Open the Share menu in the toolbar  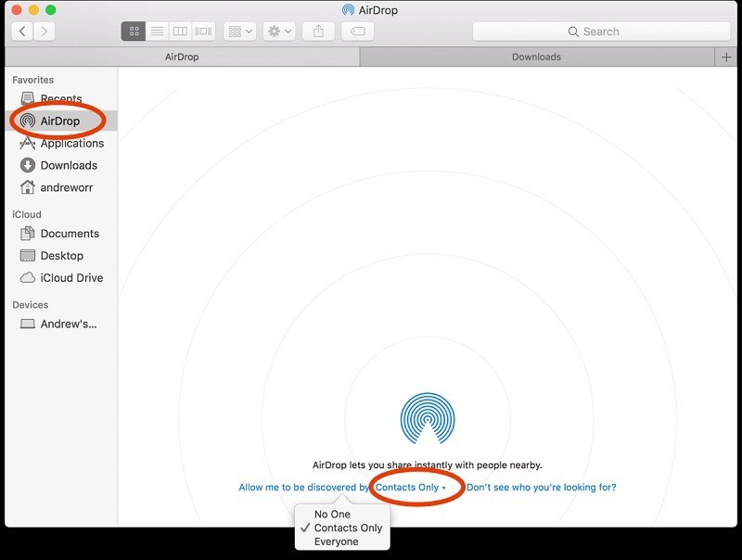tap(318, 31)
